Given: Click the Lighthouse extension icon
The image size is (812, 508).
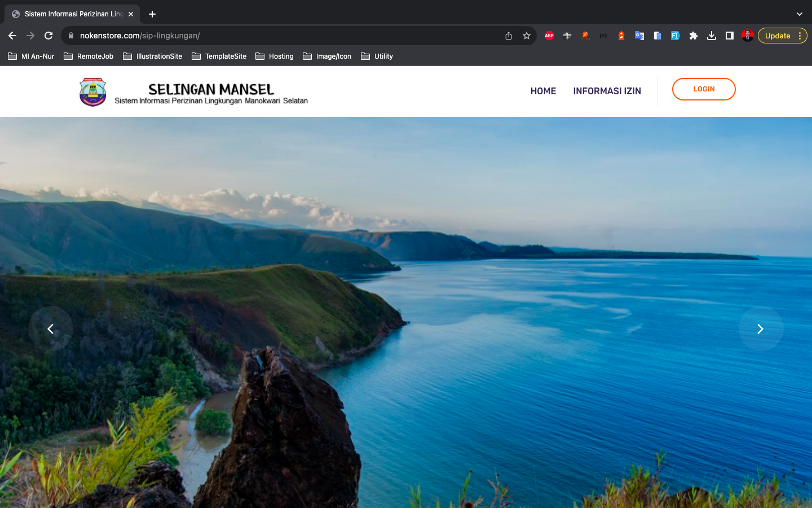Looking at the screenshot, I should coord(621,36).
